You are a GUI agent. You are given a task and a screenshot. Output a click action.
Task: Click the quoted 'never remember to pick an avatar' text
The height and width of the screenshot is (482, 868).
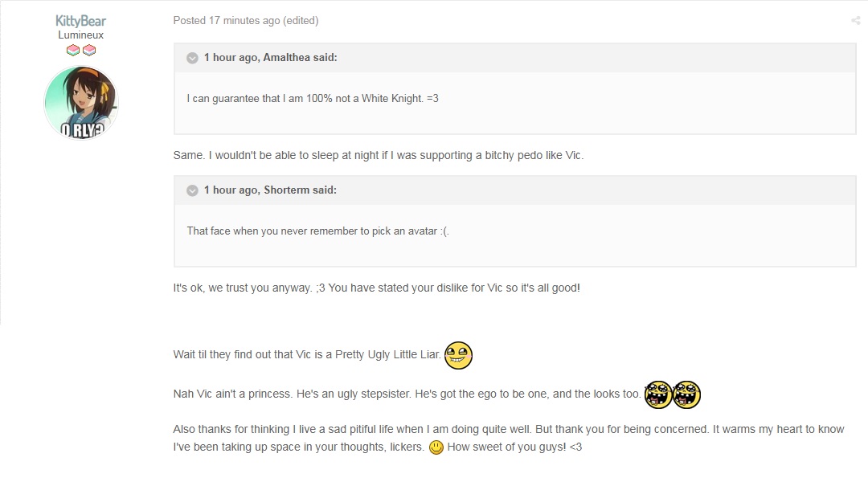[317, 231]
